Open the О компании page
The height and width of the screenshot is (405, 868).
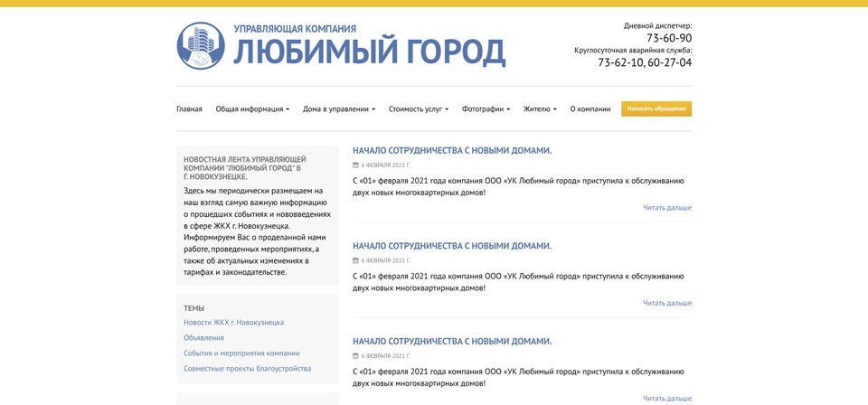(590, 109)
